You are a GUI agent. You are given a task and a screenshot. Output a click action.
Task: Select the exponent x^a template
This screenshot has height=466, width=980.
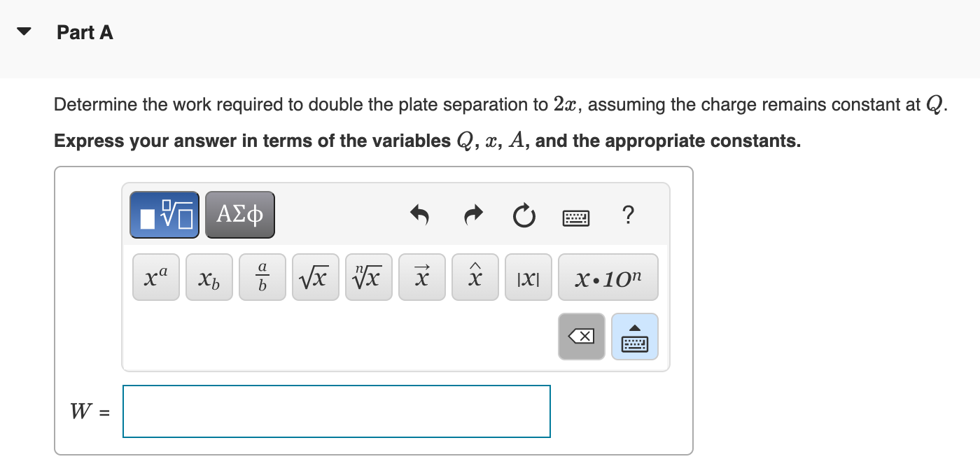[x=155, y=276]
